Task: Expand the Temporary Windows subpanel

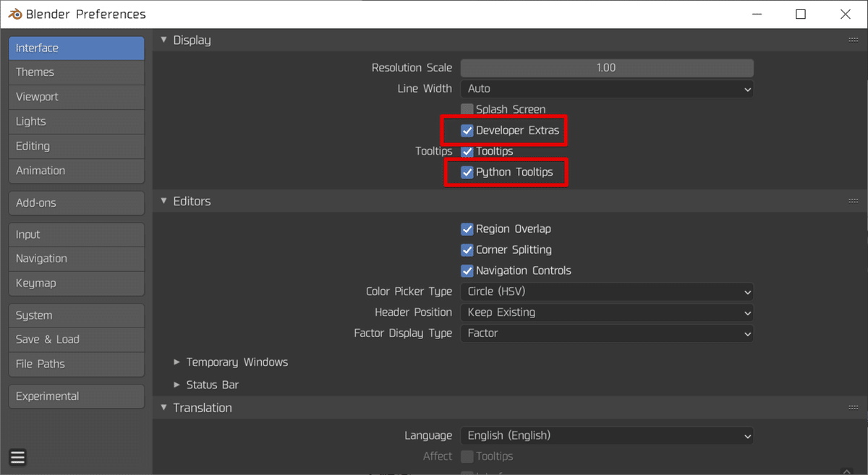Action: pyautogui.click(x=177, y=362)
